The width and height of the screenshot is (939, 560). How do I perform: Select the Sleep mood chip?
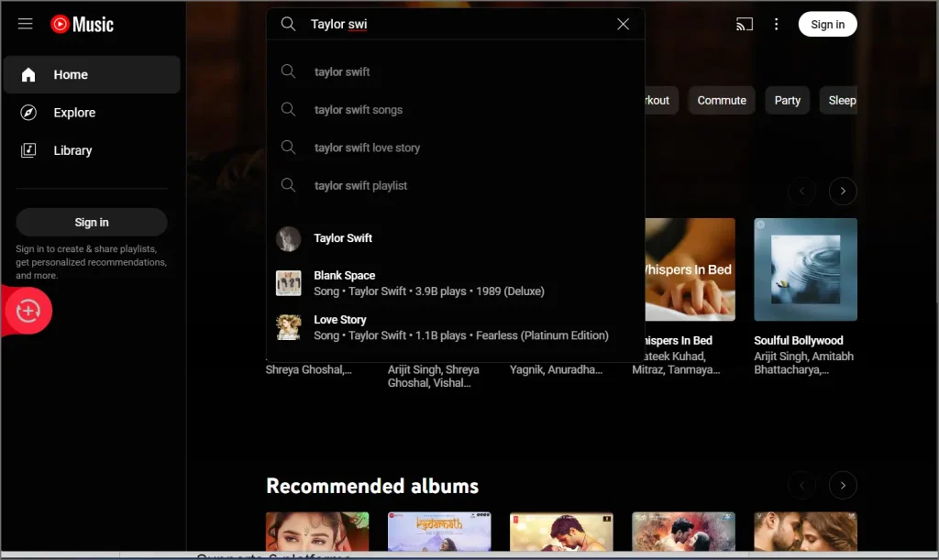pyautogui.click(x=840, y=100)
